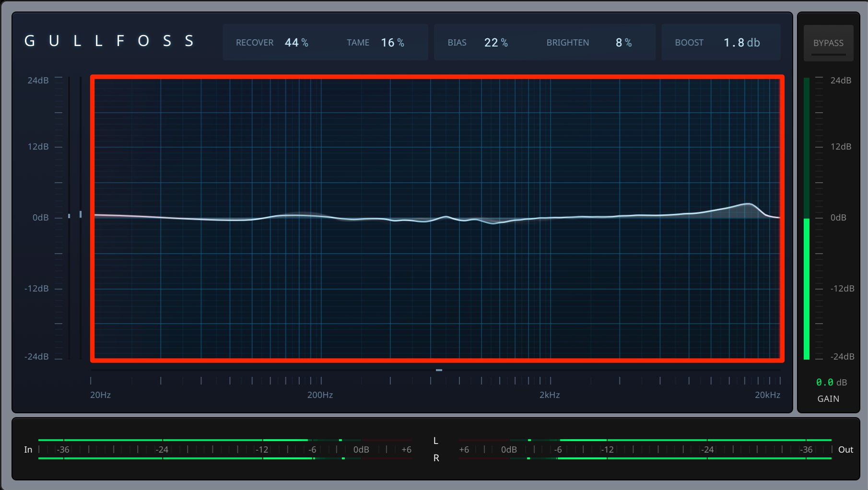Screen dimensions: 868x490
Task: Select the BRIGHTEN 8 % value
Action: click(623, 43)
